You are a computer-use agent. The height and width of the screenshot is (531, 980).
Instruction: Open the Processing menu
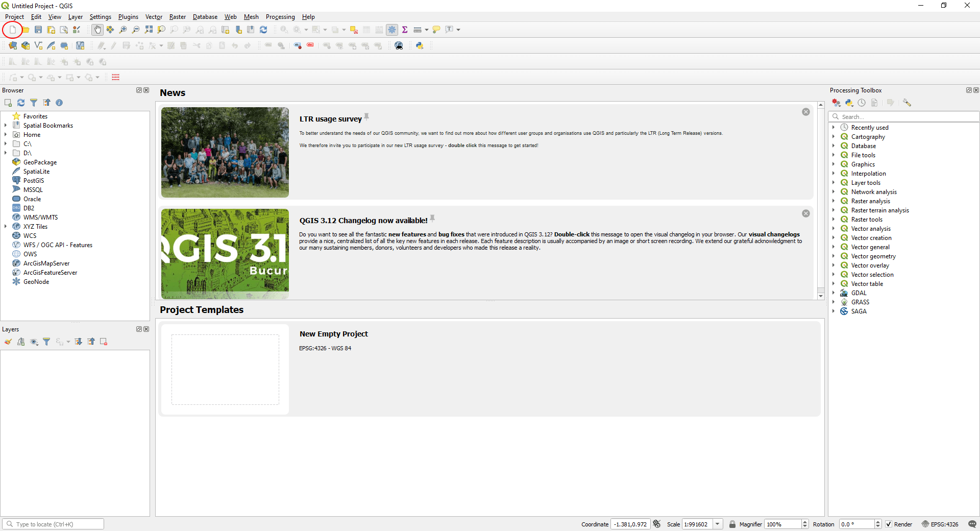(280, 17)
